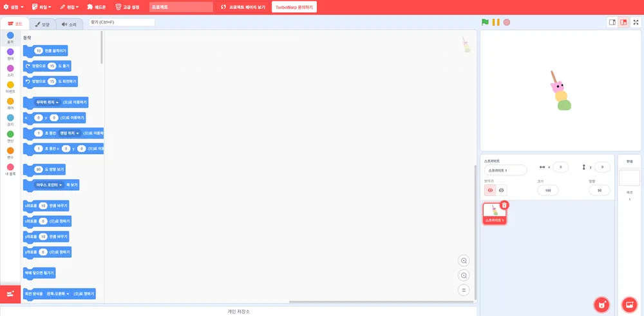Switch to the Code (코드) tab
The image size is (644, 316).
pos(15,24)
